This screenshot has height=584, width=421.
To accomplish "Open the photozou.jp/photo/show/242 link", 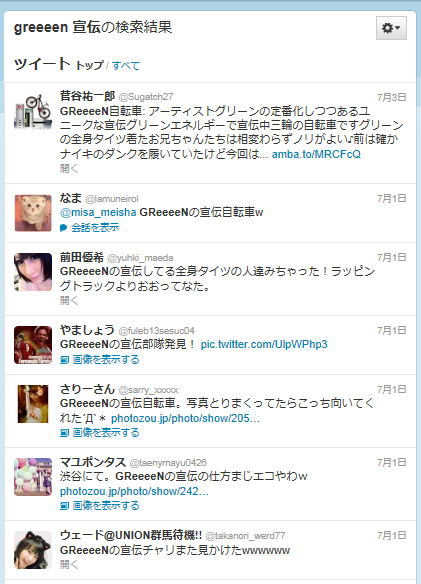I will pos(134,491).
